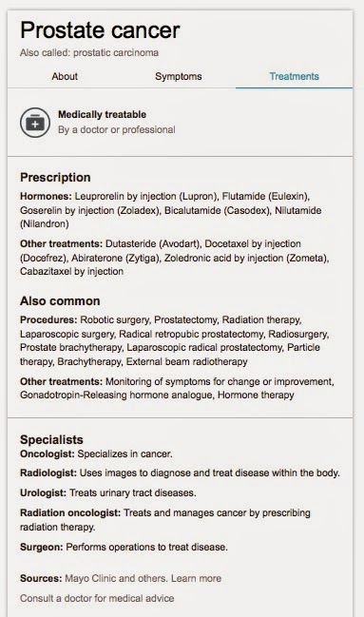Open the Symptoms tab
Viewport: 364px width, 617px height.
tap(179, 76)
